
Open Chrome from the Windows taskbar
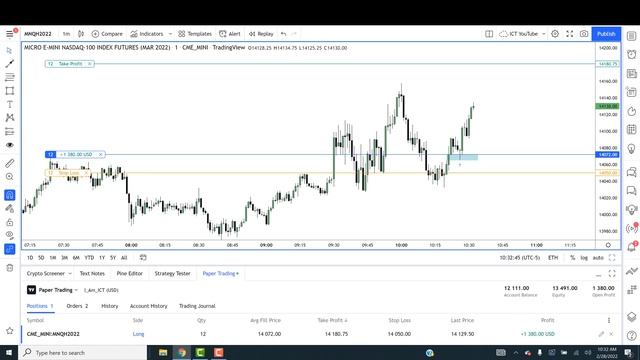click(182, 353)
